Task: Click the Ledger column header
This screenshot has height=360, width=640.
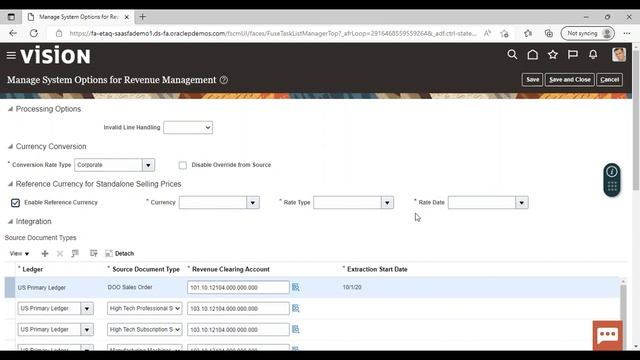Action: point(32,269)
